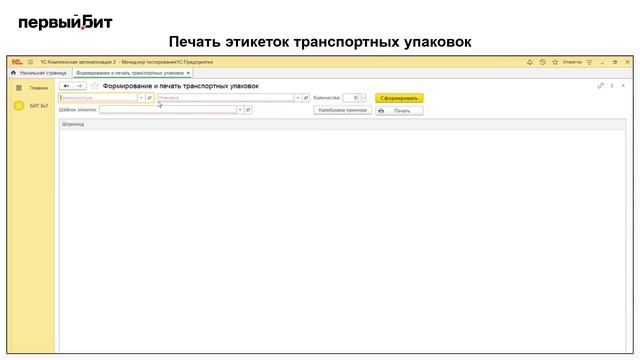Open the selected Номенклатура item via the open button

coord(149,98)
